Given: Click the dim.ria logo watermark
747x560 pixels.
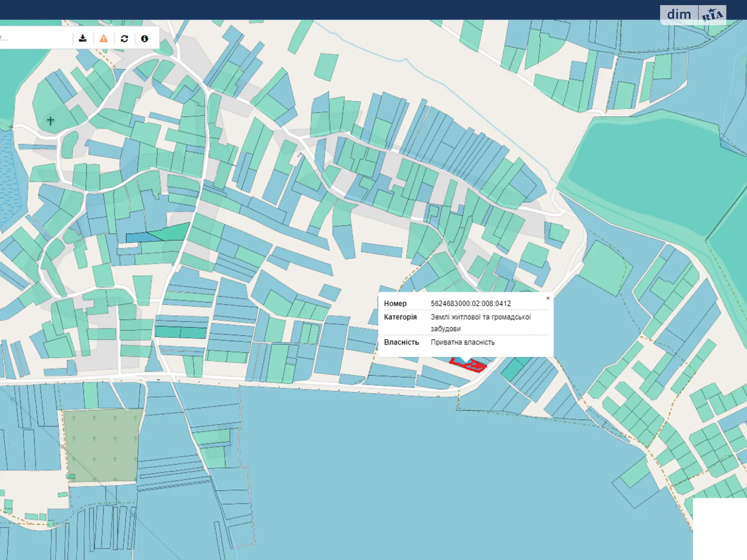Looking at the screenshot, I should pyautogui.click(x=693, y=15).
